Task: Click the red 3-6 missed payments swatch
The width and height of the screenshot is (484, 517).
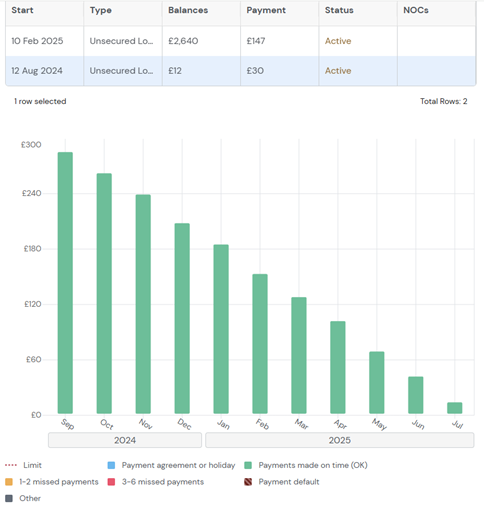Action: coord(111,482)
